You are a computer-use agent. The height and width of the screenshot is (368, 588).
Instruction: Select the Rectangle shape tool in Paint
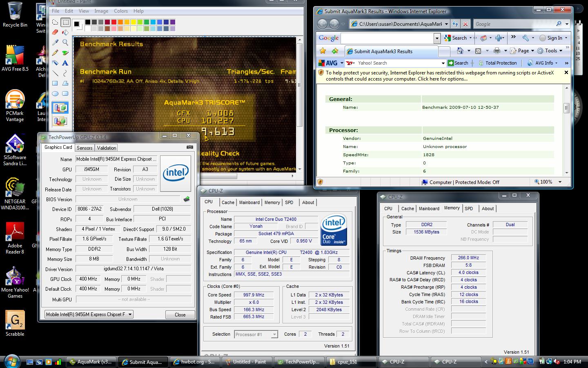pos(55,83)
